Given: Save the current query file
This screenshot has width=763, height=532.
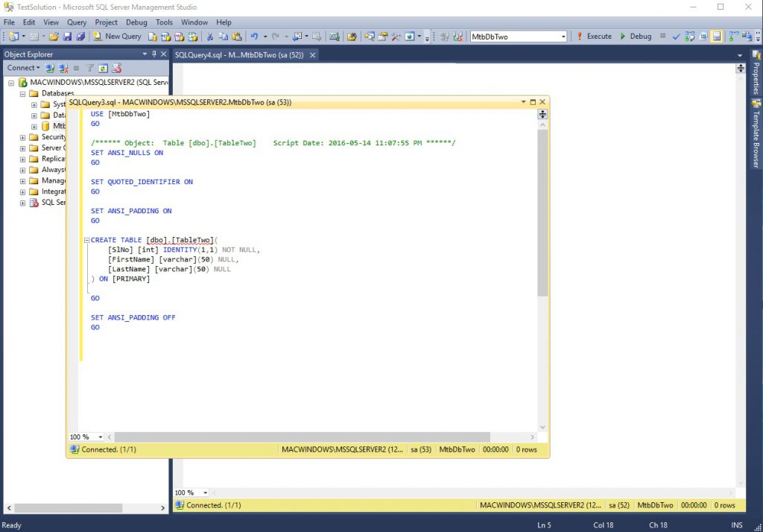Looking at the screenshot, I should coord(68,36).
